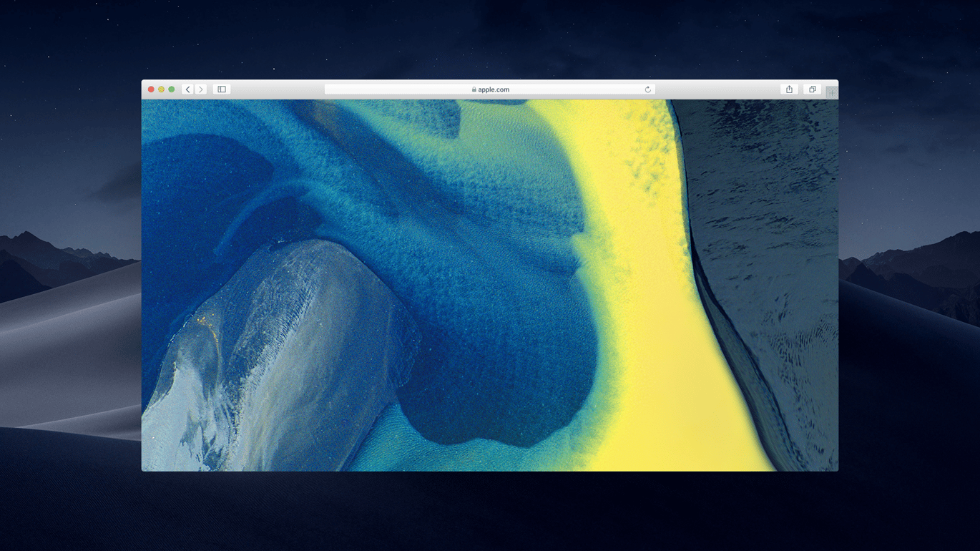Close the Safari window with the red button

click(151, 89)
